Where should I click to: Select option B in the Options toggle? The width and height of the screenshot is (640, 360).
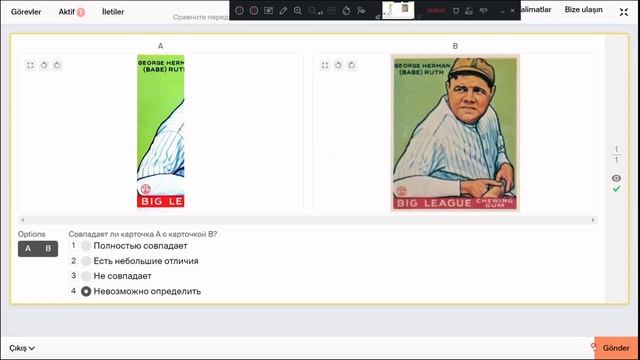click(x=48, y=249)
